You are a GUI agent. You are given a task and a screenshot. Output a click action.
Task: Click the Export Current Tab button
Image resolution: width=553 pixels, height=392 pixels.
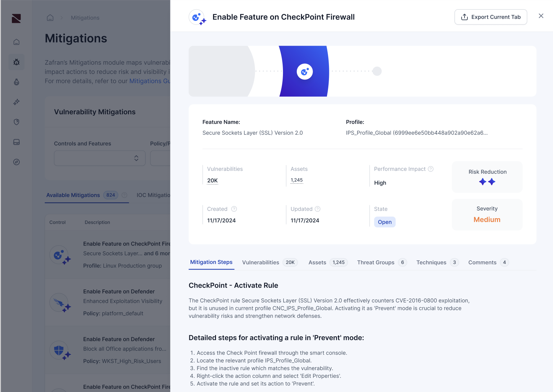pyautogui.click(x=491, y=17)
